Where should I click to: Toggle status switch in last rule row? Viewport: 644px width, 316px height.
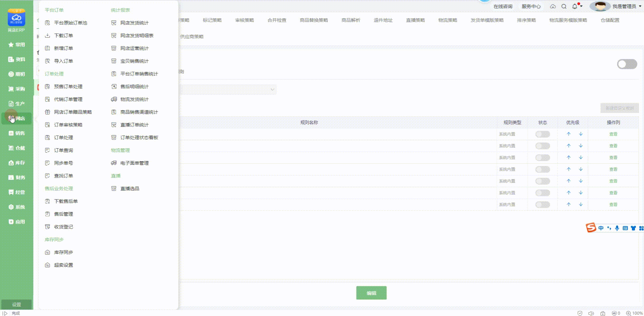[x=543, y=204]
